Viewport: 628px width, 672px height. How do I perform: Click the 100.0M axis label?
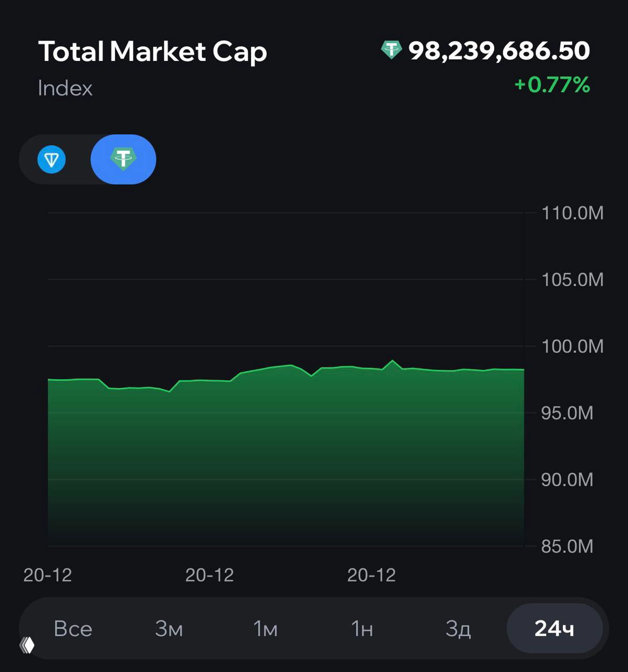coord(572,346)
